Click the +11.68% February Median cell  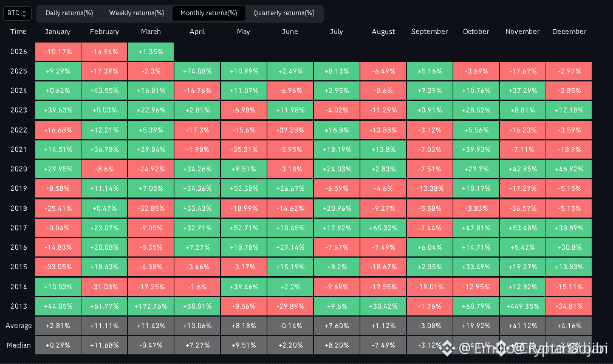(x=104, y=345)
